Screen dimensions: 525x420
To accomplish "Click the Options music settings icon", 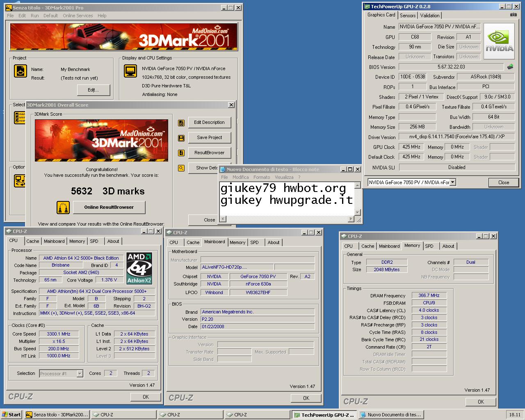I will tap(20, 181).
